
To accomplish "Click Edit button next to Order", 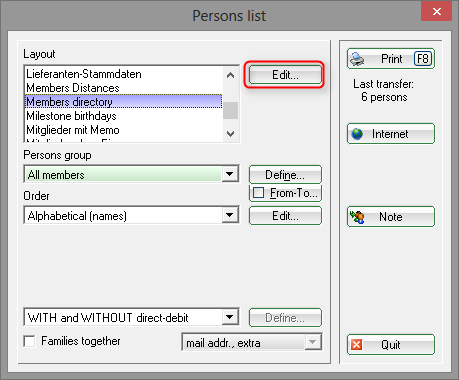I will coord(285,216).
